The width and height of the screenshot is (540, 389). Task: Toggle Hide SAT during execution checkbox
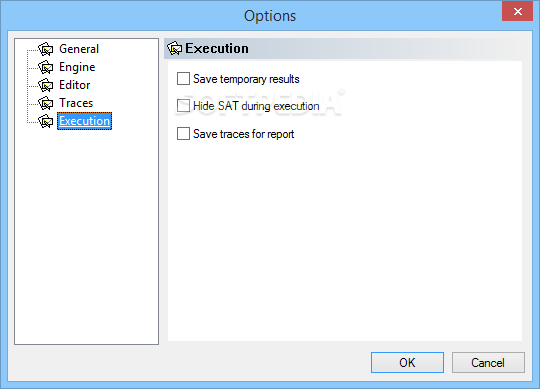tap(183, 106)
